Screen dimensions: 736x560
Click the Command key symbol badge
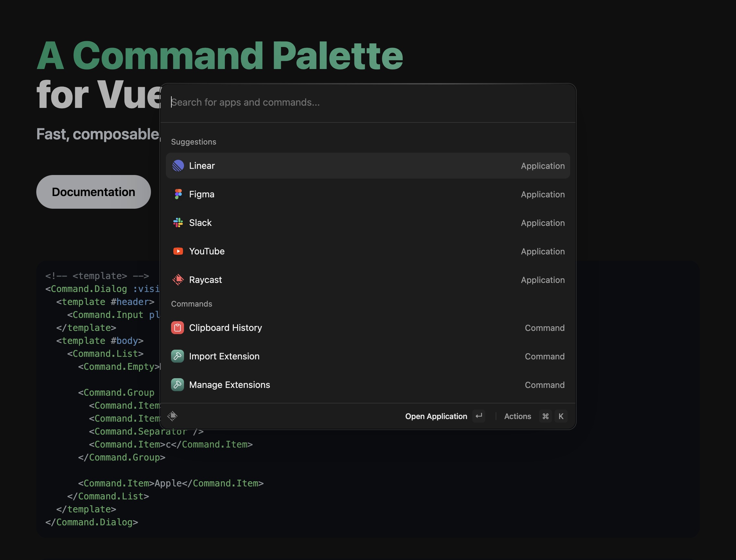pos(546,416)
